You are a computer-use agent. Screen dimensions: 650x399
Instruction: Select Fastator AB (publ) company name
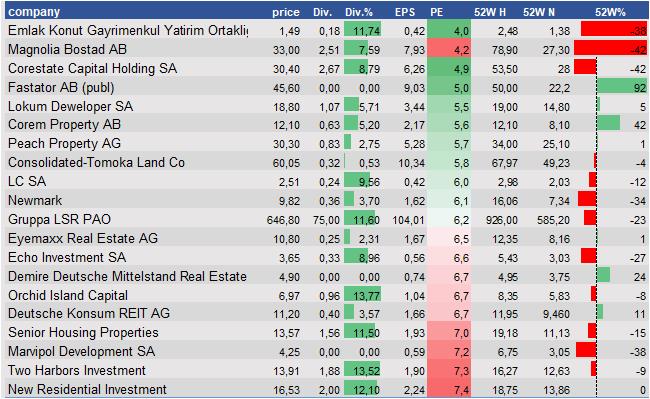pyautogui.click(x=61, y=87)
